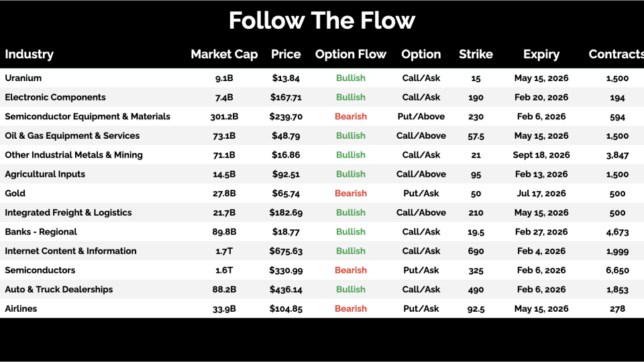The width and height of the screenshot is (644, 362).
Task: Open Internet Content & Information row
Action: [70, 251]
